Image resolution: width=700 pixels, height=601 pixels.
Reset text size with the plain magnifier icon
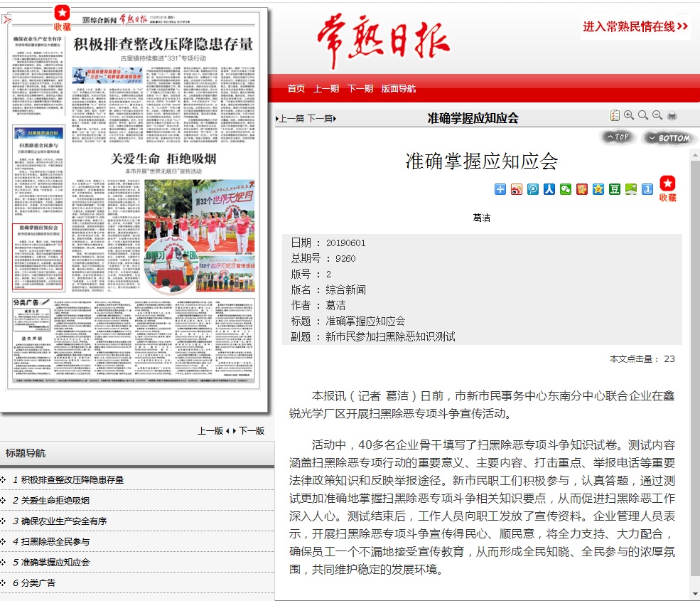click(x=643, y=116)
